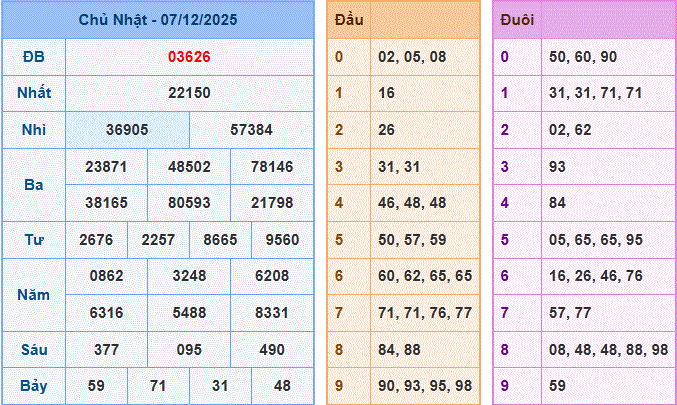
Task: Click Đầu values 84, 88
Action: pos(399,350)
